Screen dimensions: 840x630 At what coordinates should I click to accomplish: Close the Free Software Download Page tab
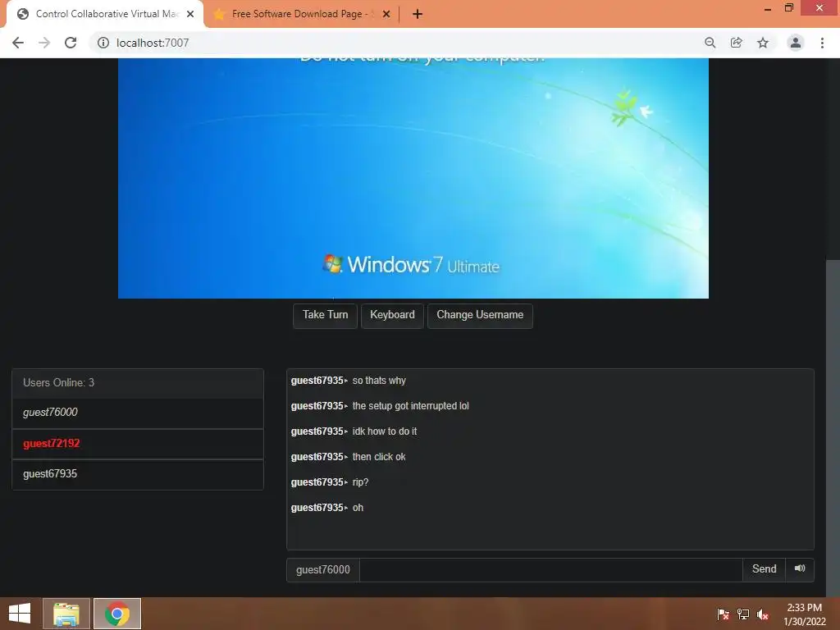[x=386, y=14]
